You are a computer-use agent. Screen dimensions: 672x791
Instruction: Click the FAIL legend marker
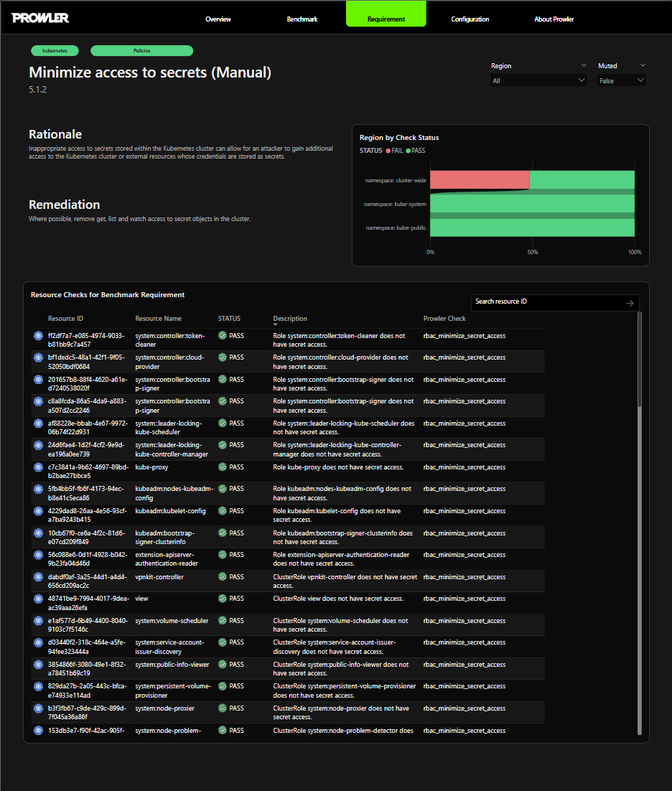pos(388,151)
